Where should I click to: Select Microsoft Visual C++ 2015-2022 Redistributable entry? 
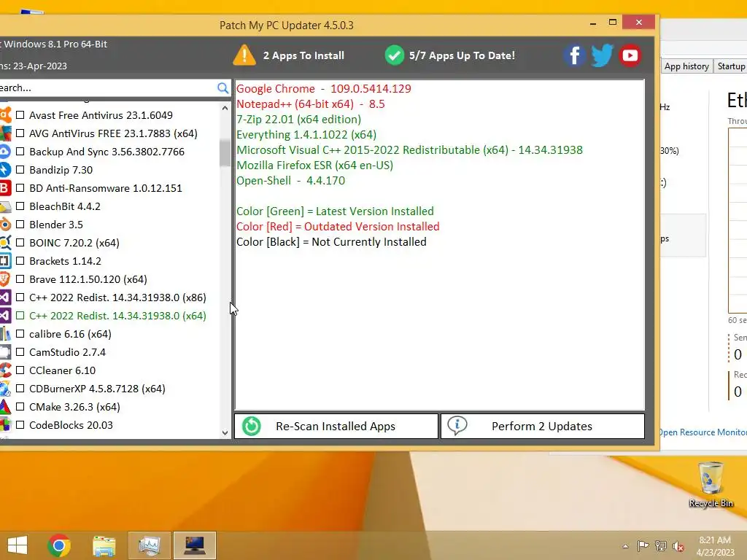click(x=409, y=150)
